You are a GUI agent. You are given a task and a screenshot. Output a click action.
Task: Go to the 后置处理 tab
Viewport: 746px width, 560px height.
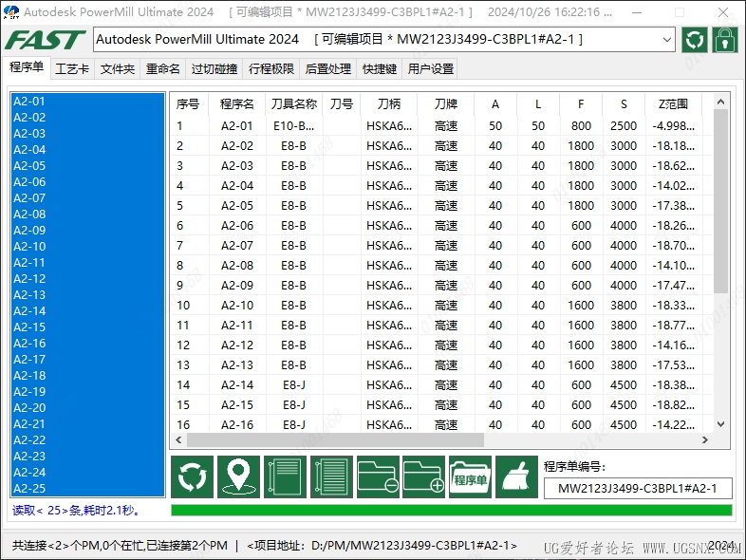(328, 69)
